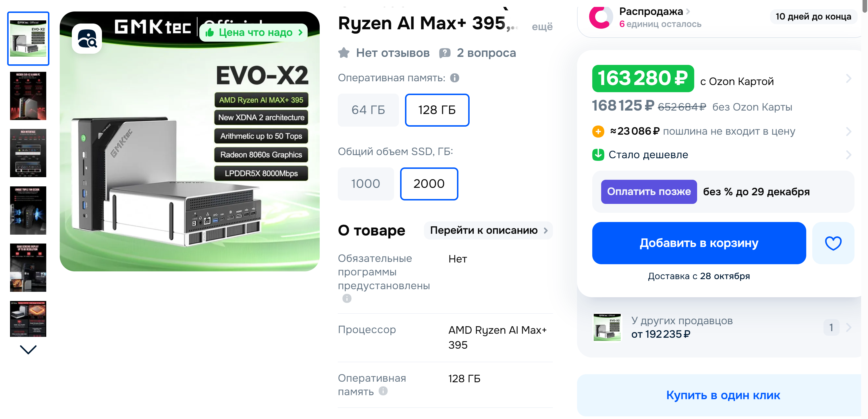
Task: Click Купить в один клик button
Action: (x=723, y=395)
